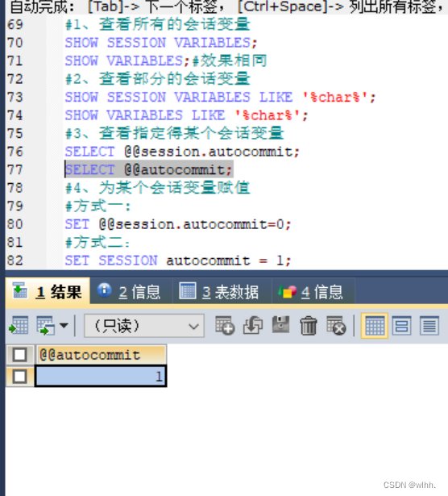Click the @@autocommit column header

pos(101,355)
